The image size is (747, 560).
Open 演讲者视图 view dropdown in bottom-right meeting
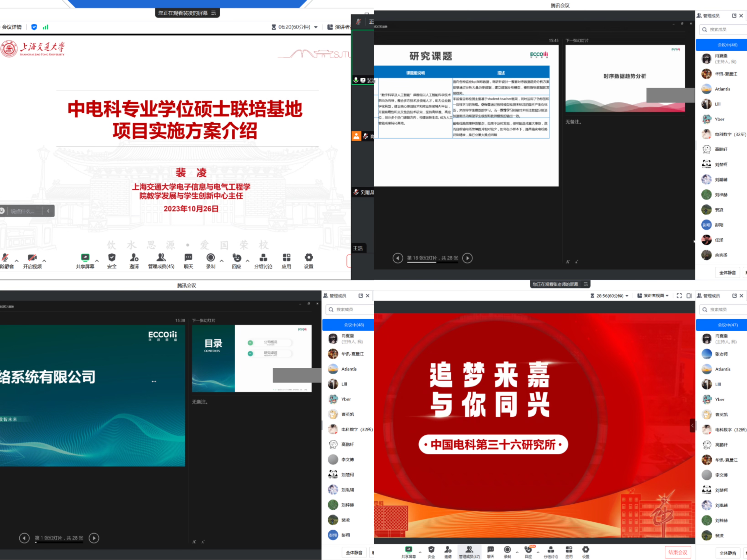[x=653, y=296]
